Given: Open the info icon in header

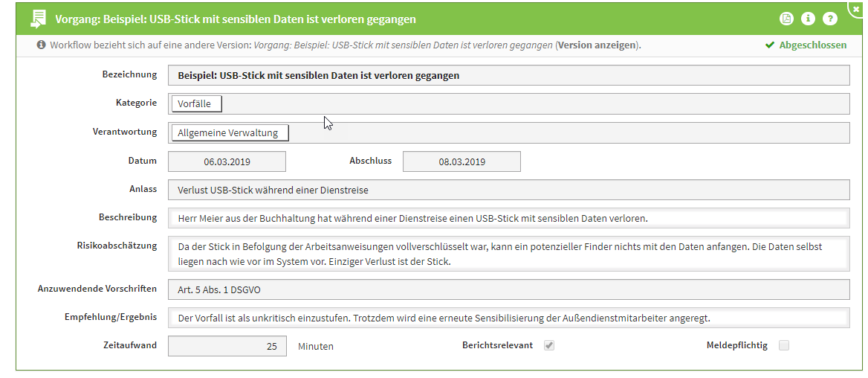Looking at the screenshot, I should click(808, 19).
